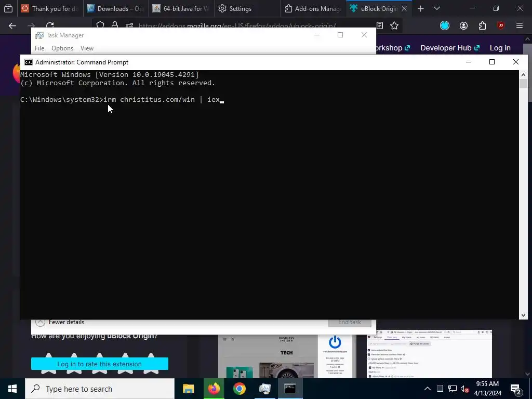Click Type here to search box

(100, 389)
